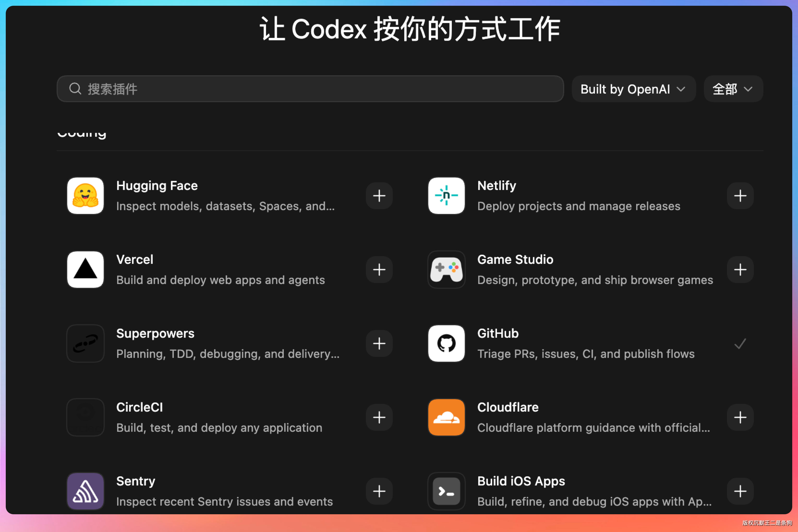Viewport: 798px width, 532px height.
Task: Select the Game Studio controller icon
Action: [x=446, y=270]
